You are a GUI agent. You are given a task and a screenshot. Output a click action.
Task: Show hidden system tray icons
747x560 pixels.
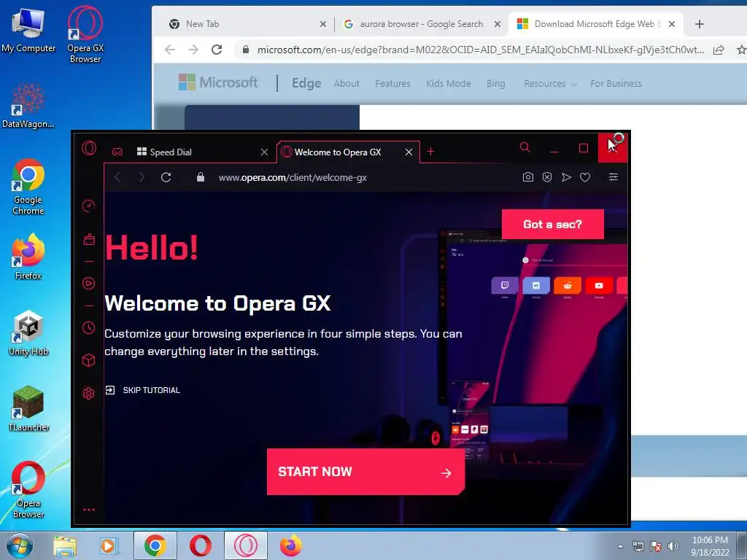[x=620, y=546]
